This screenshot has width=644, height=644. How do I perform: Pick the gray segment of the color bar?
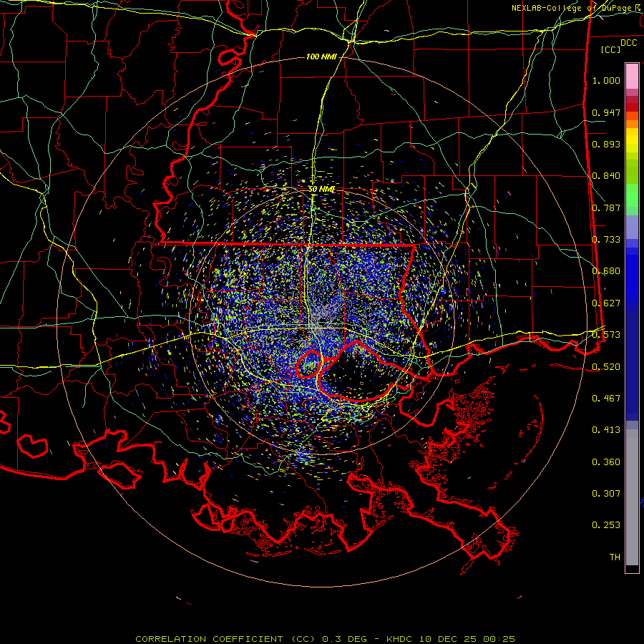(632, 497)
